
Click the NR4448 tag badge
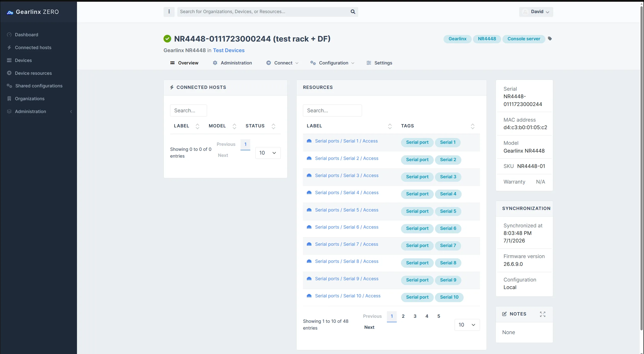487,39
